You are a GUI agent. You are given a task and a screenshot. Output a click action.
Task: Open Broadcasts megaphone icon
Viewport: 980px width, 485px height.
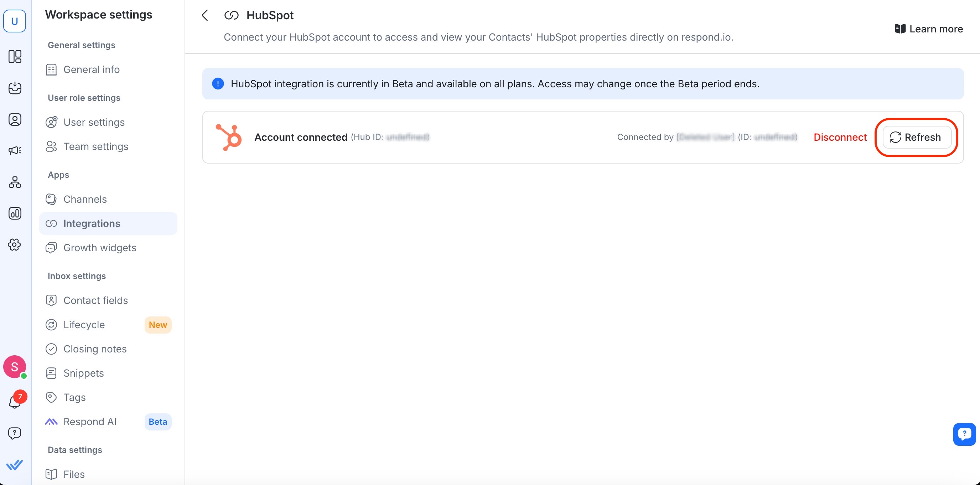click(15, 151)
